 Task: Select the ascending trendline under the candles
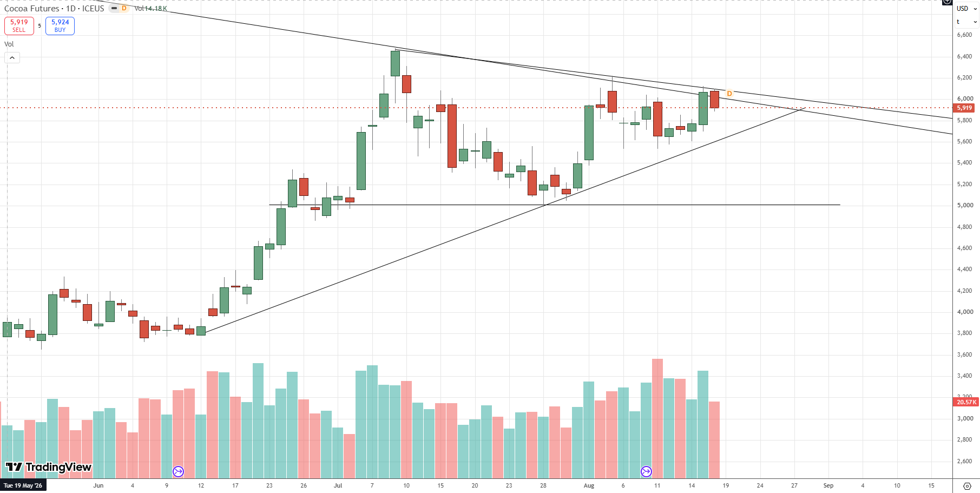[x=503, y=221]
